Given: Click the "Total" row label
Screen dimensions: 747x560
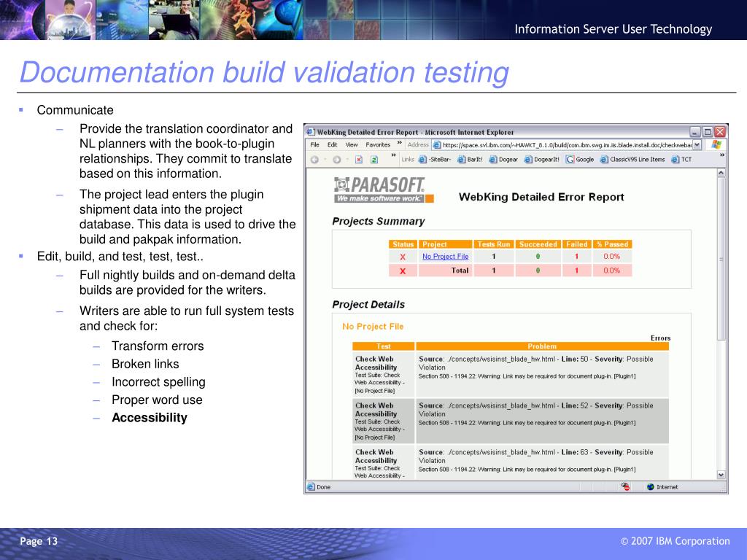Looking at the screenshot, I should pyautogui.click(x=460, y=271).
